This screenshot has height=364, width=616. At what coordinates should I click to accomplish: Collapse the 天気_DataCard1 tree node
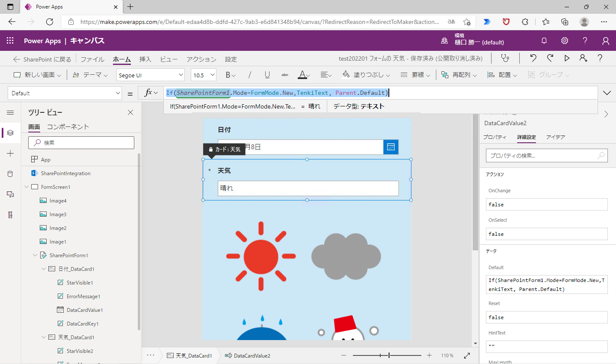tap(44, 337)
